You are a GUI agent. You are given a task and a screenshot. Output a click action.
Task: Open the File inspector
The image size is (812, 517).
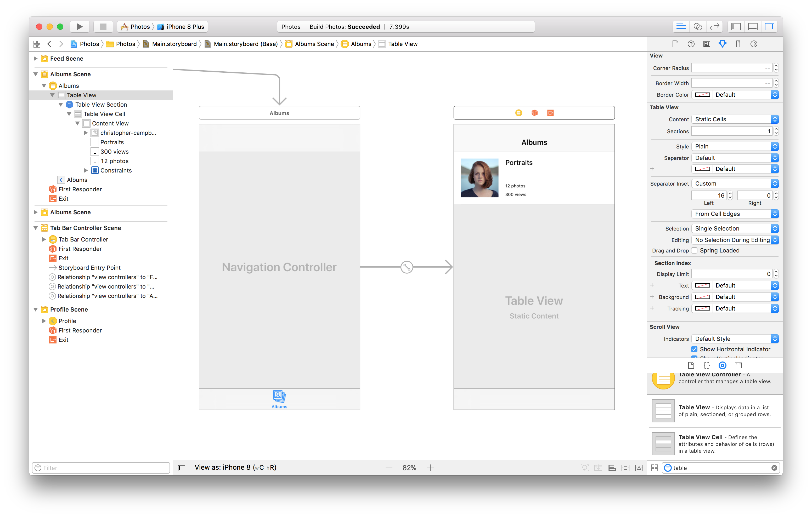(675, 44)
